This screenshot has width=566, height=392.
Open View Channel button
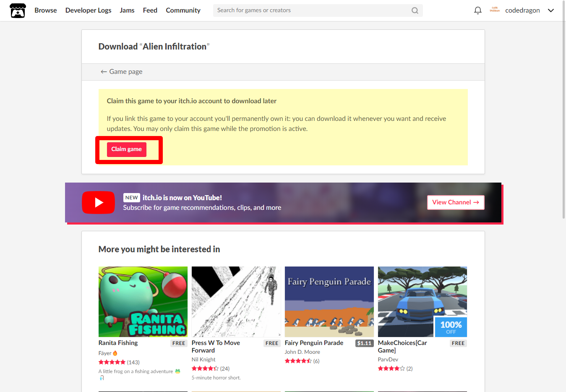pos(456,202)
